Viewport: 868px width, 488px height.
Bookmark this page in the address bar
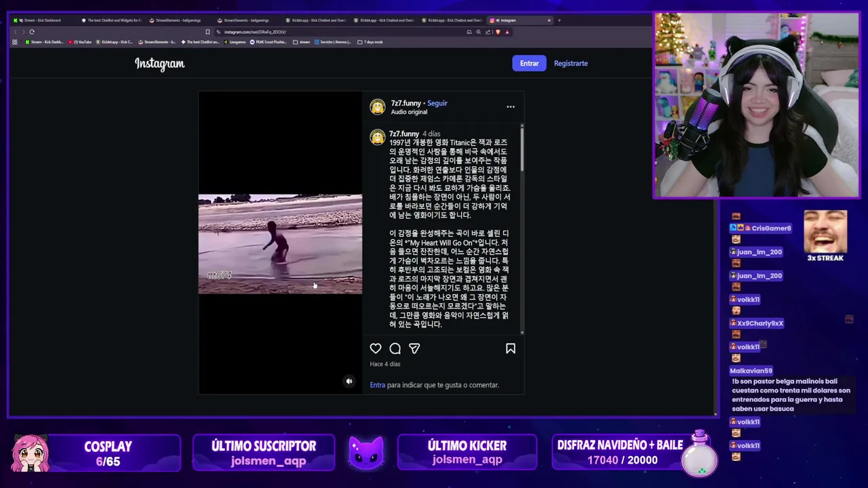(x=208, y=32)
